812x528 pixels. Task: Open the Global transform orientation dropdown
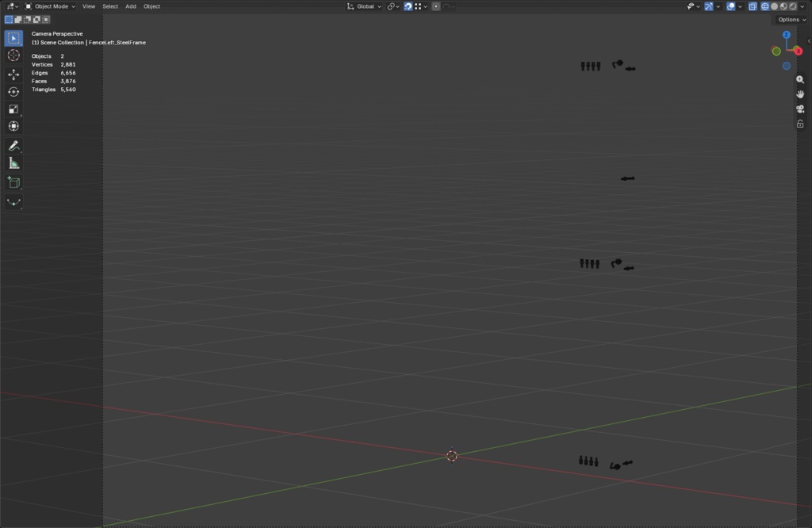click(364, 6)
